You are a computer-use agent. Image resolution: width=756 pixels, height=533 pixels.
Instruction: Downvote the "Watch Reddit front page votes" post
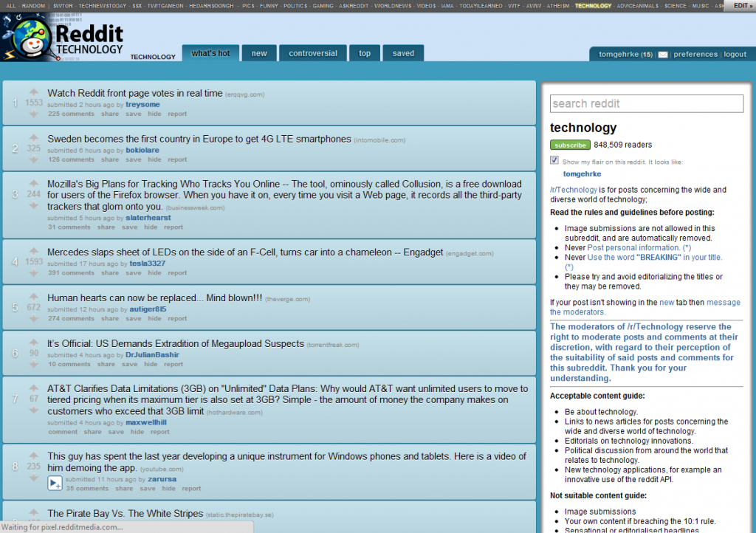[33, 114]
